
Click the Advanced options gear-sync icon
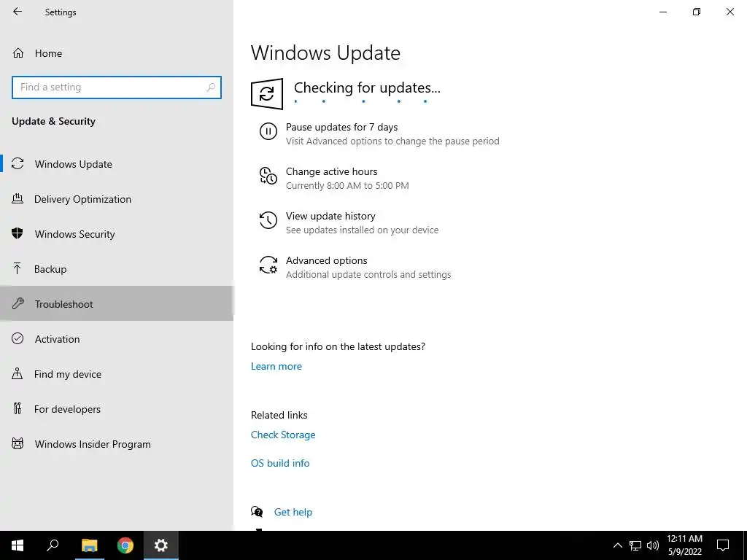point(268,265)
